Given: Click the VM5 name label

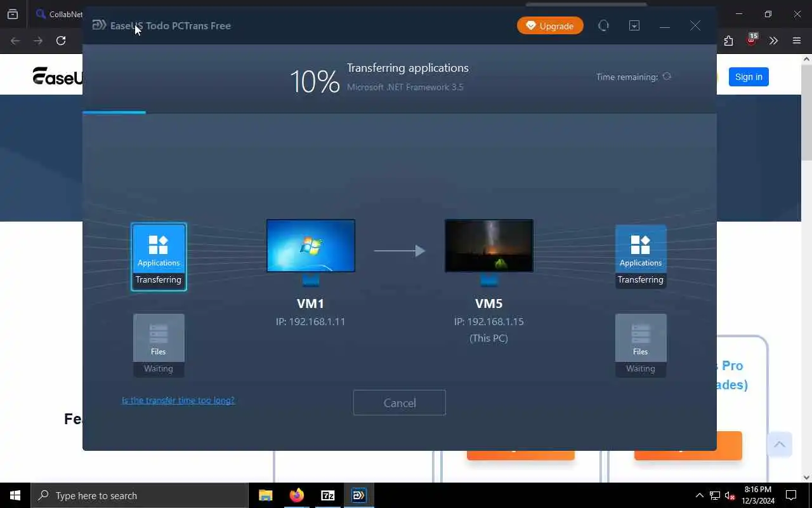Looking at the screenshot, I should (489, 304).
